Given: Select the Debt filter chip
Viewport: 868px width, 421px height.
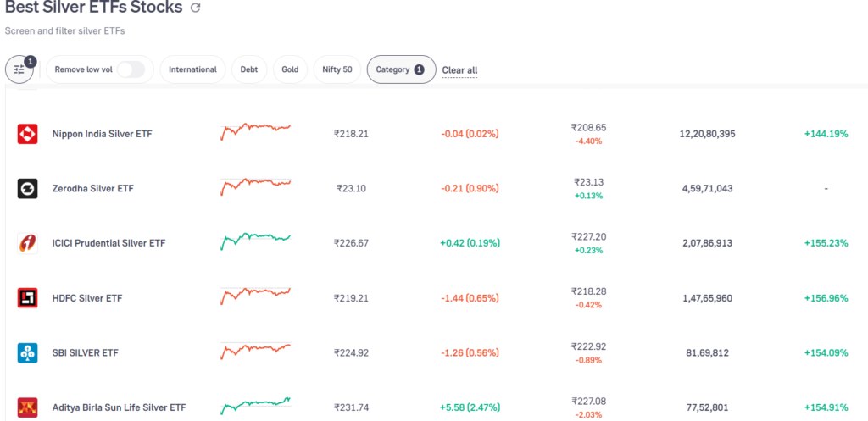Looking at the screenshot, I should pyautogui.click(x=249, y=69).
